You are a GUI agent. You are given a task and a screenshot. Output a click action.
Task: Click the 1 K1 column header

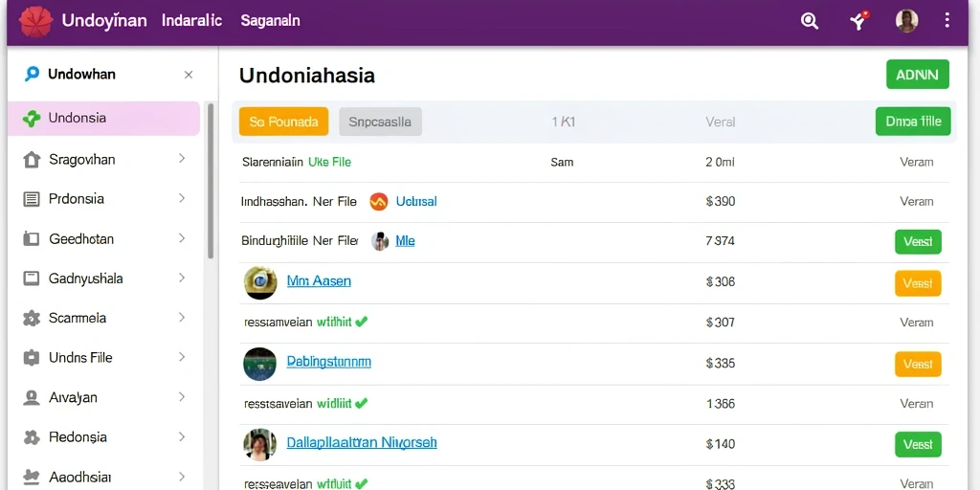pyautogui.click(x=563, y=122)
